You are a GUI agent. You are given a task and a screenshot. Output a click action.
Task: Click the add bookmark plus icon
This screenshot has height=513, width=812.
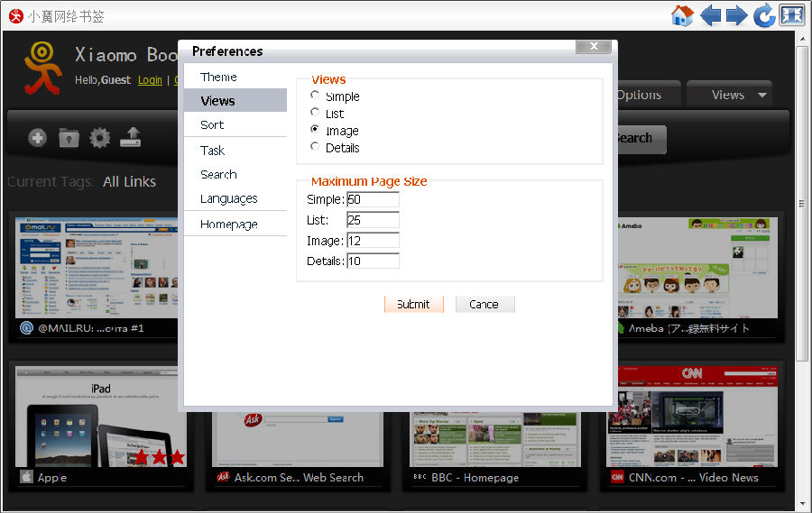pos(37,138)
